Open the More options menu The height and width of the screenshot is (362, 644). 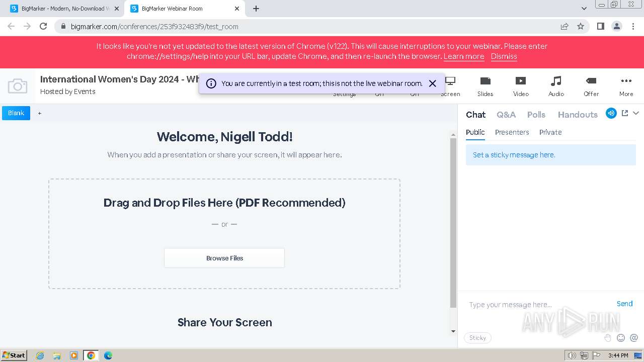626,86
